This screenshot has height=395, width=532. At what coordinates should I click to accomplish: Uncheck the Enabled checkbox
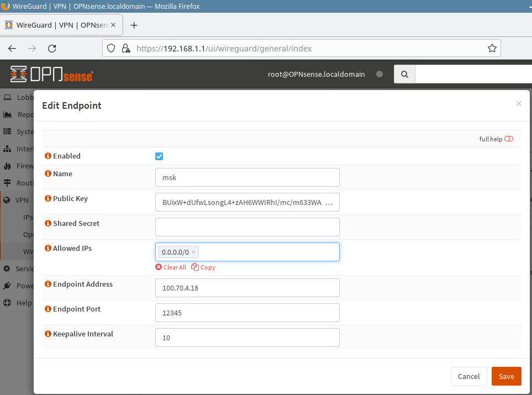tap(159, 156)
